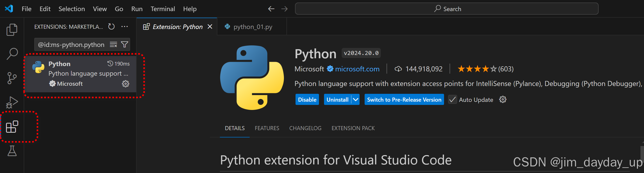Open the Extensions view icon
Image resolution: width=644 pixels, height=173 pixels.
(12, 127)
